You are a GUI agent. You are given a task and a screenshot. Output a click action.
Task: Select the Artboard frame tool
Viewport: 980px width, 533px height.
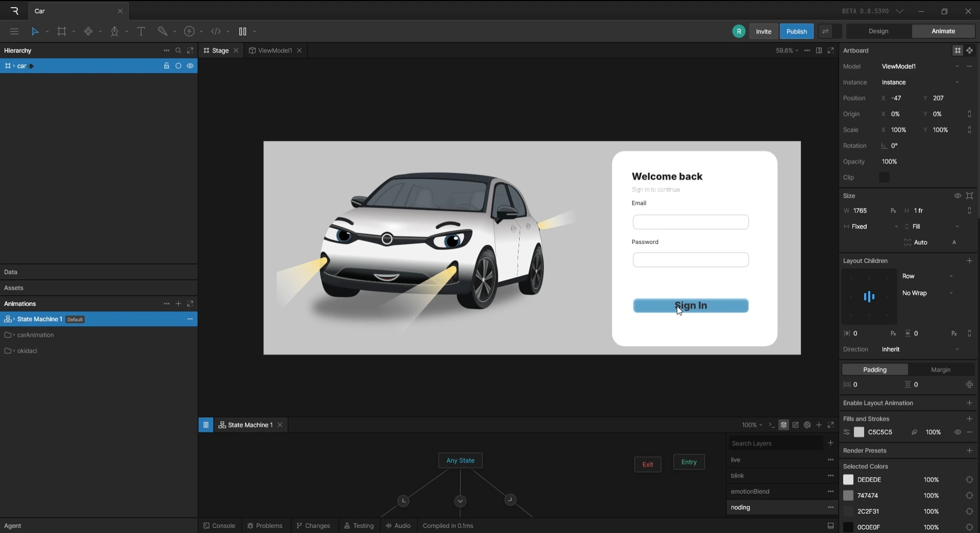point(62,31)
